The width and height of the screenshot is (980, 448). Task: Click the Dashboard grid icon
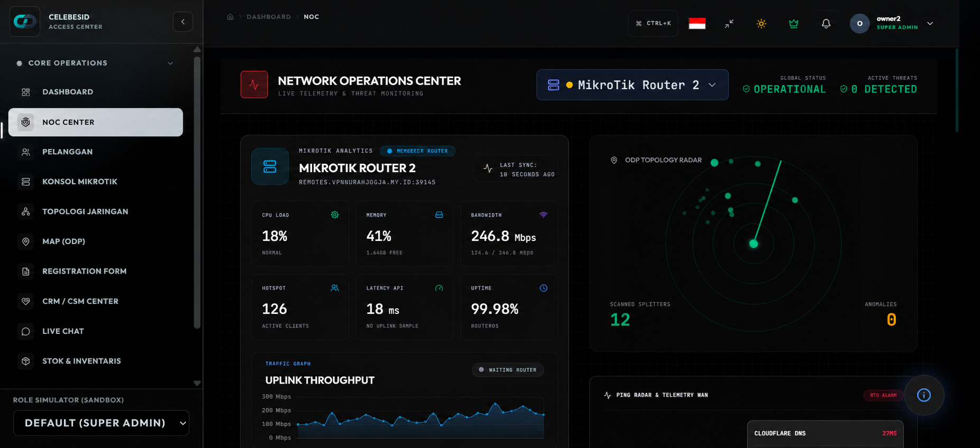[25, 92]
